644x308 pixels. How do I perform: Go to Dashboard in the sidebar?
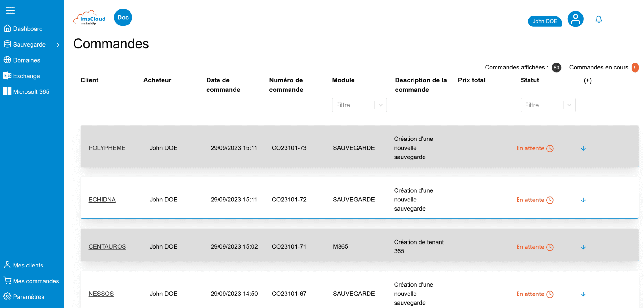[x=27, y=29]
